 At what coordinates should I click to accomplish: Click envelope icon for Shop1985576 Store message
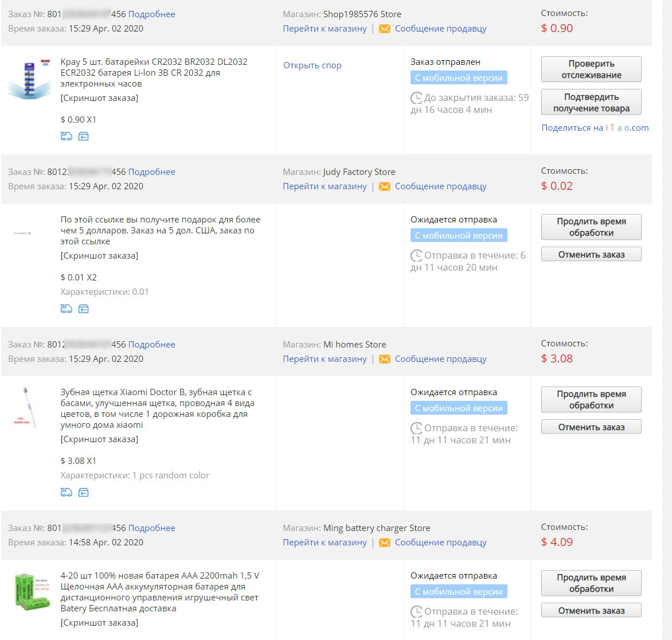[384, 29]
